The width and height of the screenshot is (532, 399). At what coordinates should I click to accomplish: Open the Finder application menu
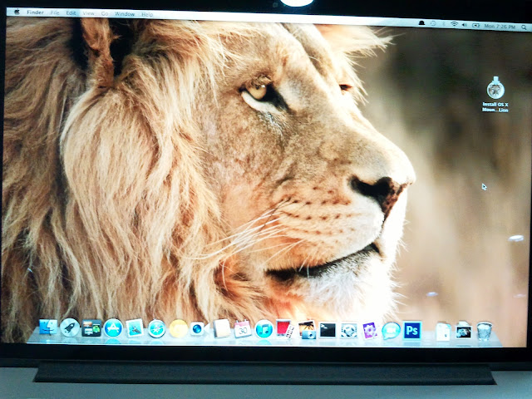[x=35, y=12]
